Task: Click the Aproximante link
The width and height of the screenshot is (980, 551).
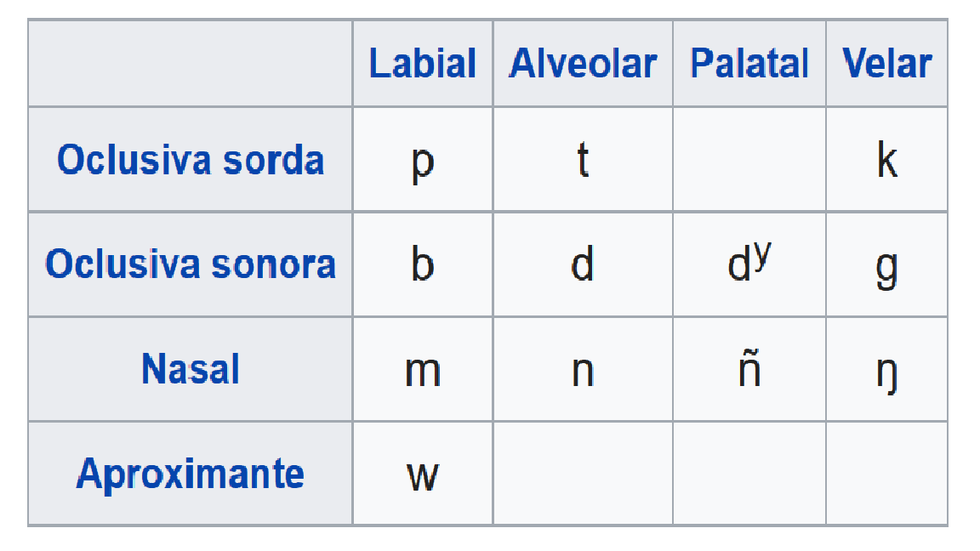Action: click(191, 473)
